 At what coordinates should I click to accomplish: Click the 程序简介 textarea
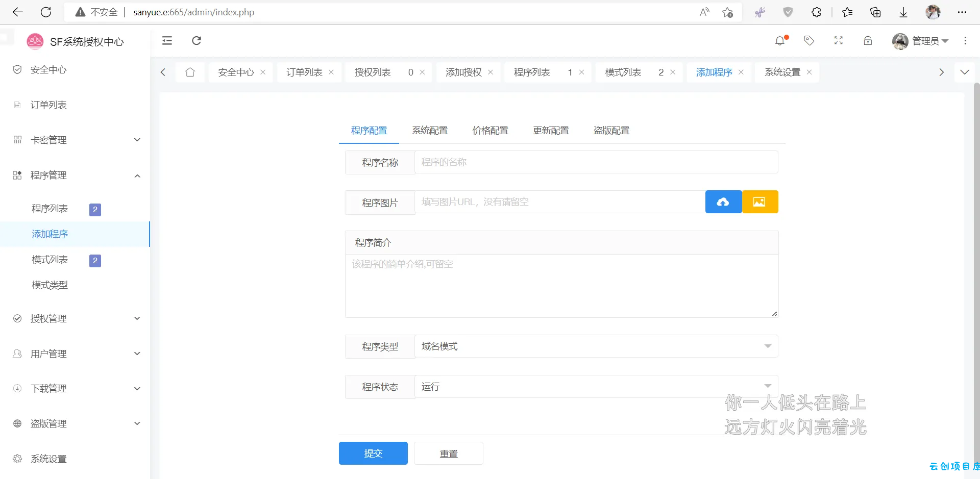[x=561, y=286]
